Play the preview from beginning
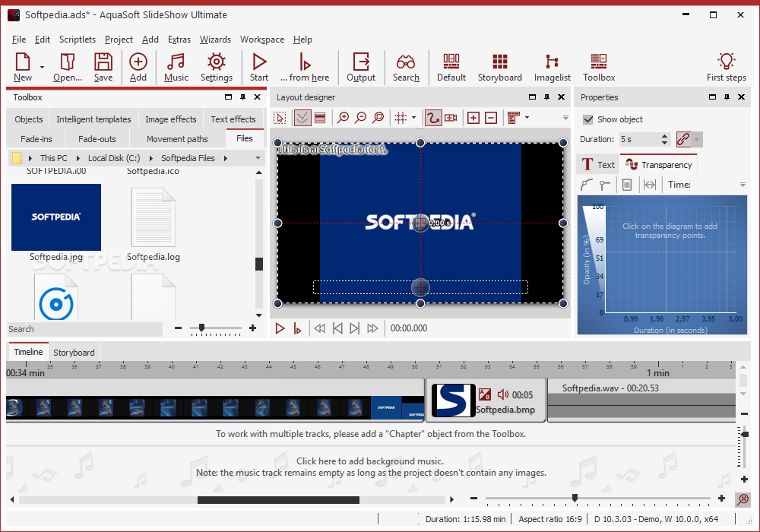 280,328
